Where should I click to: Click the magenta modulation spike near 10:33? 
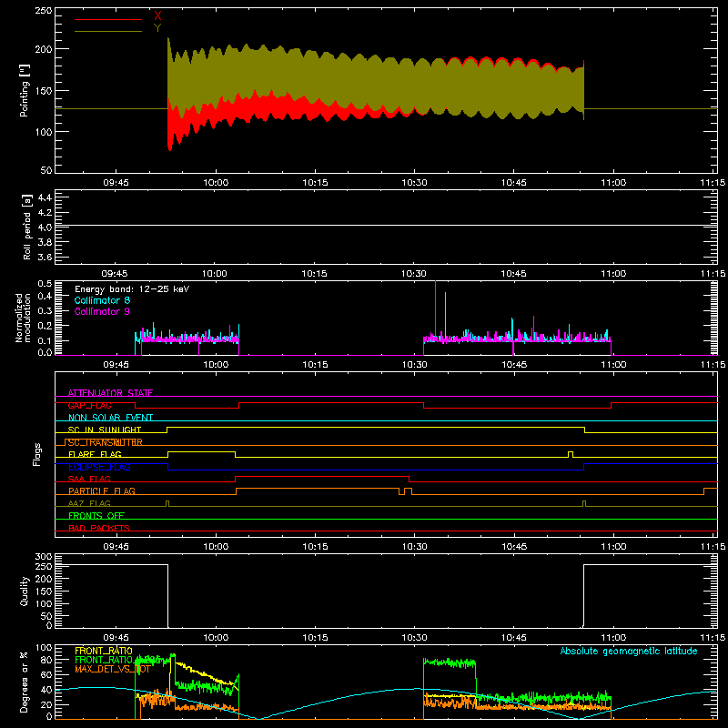pos(435,311)
